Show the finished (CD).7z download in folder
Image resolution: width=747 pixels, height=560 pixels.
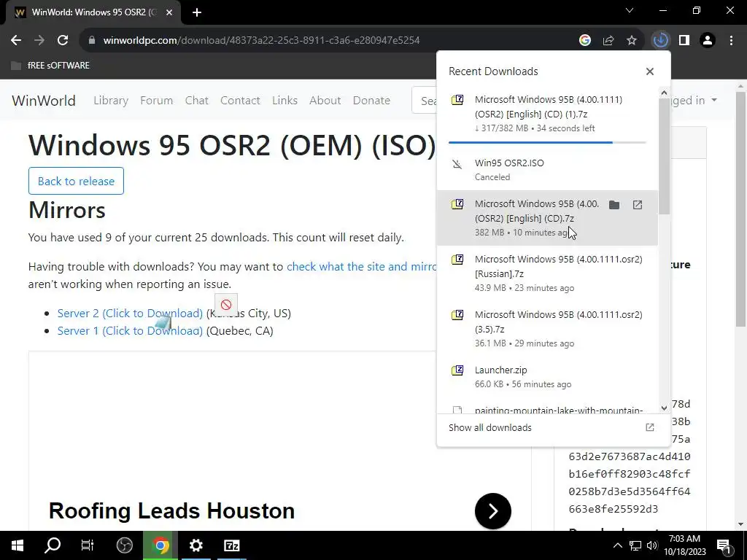[614, 205]
